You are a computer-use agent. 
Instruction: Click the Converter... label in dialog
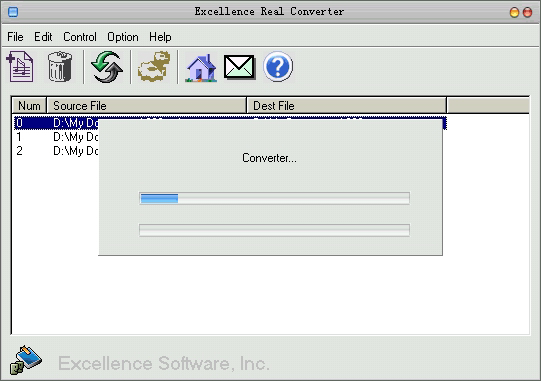tap(269, 158)
